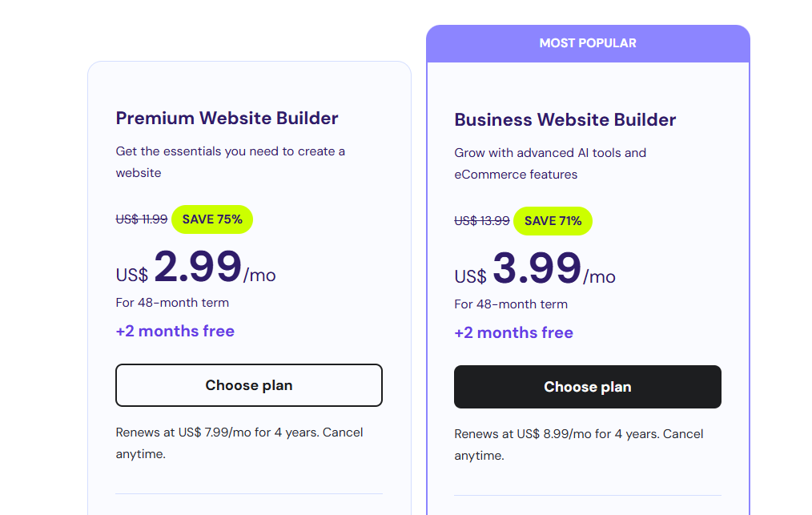812x515 pixels.
Task: Click the 'Grow with advanced AI tools' description
Action: 550,163
